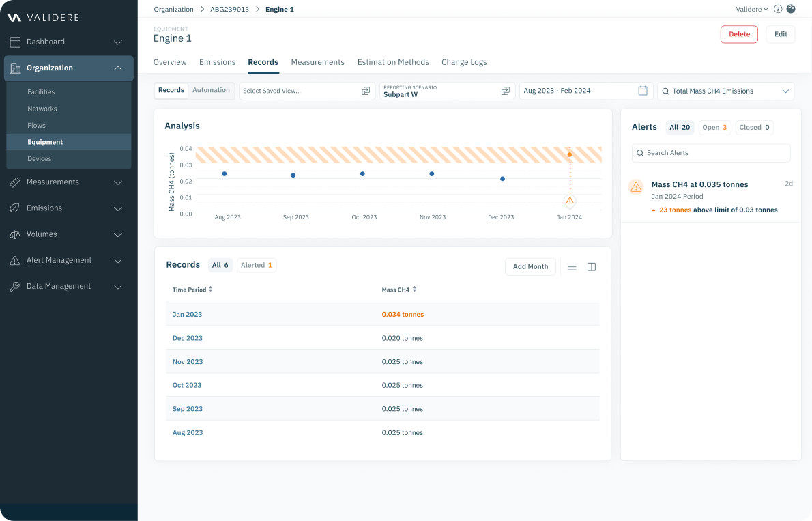812x521 pixels.
Task: Open the Estimation Methods tab
Action: [x=393, y=62]
